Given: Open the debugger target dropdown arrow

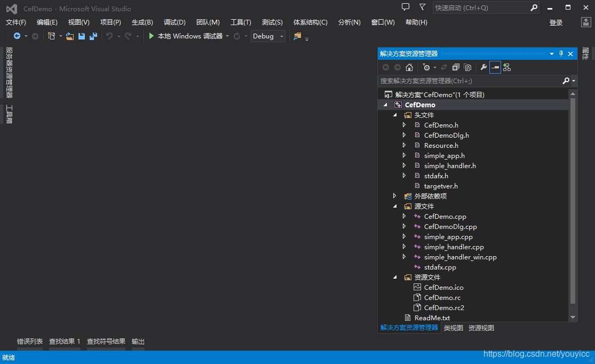Looking at the screenshot, I should [x=227, y=36].
